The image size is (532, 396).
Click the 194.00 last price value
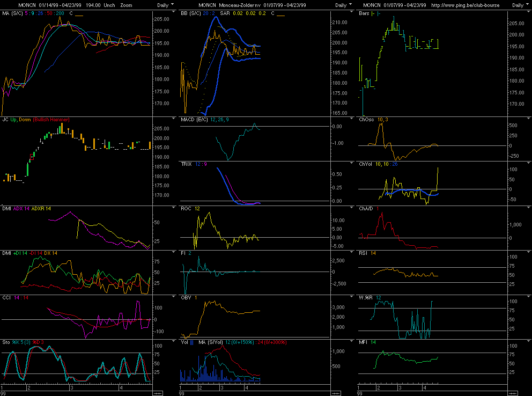[x=93, y=5]
